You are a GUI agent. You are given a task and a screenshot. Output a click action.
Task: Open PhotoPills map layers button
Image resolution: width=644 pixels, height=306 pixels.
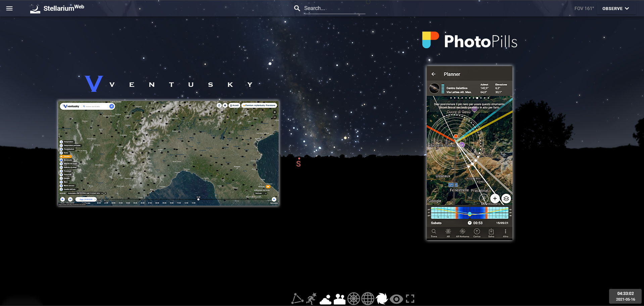tap(506, 199)
